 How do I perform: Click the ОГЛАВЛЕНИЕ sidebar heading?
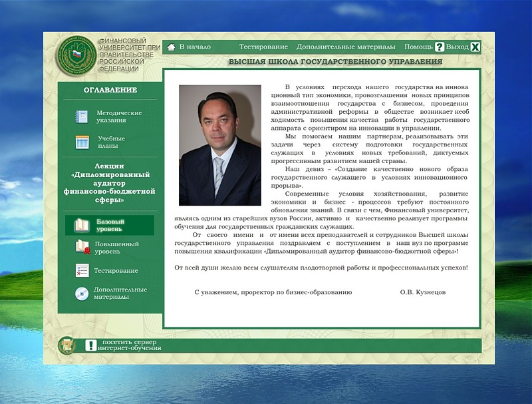pyautogui.click(x=110, y=90)
